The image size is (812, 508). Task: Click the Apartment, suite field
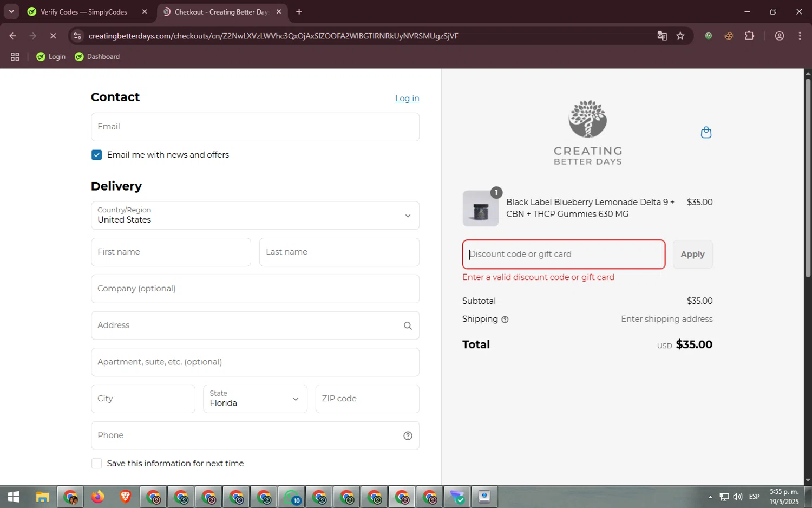(255, 362)
